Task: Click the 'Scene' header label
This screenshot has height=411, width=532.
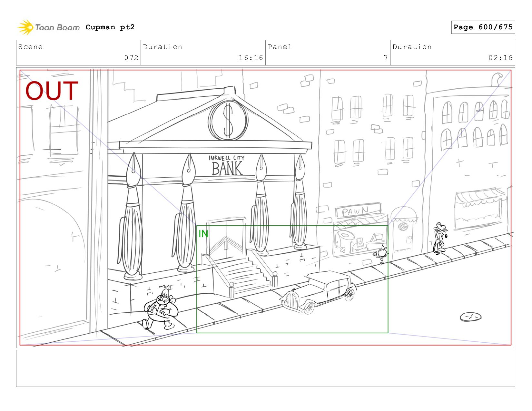Action: tap(30, 47)
